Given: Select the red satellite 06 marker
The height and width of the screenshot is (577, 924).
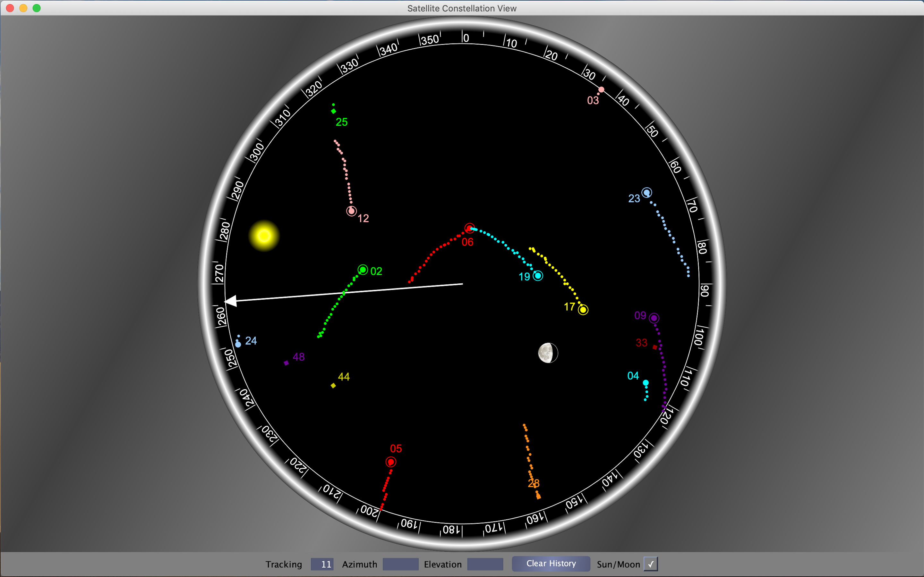Looking at the screenshot, I should point(469,228).
